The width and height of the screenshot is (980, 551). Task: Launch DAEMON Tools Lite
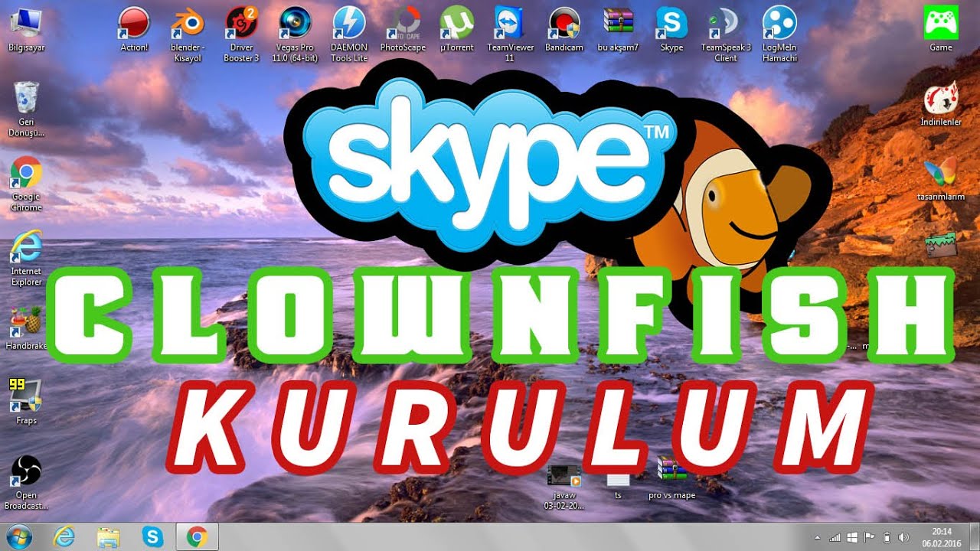pyautogui.click(x=349, y=34)
